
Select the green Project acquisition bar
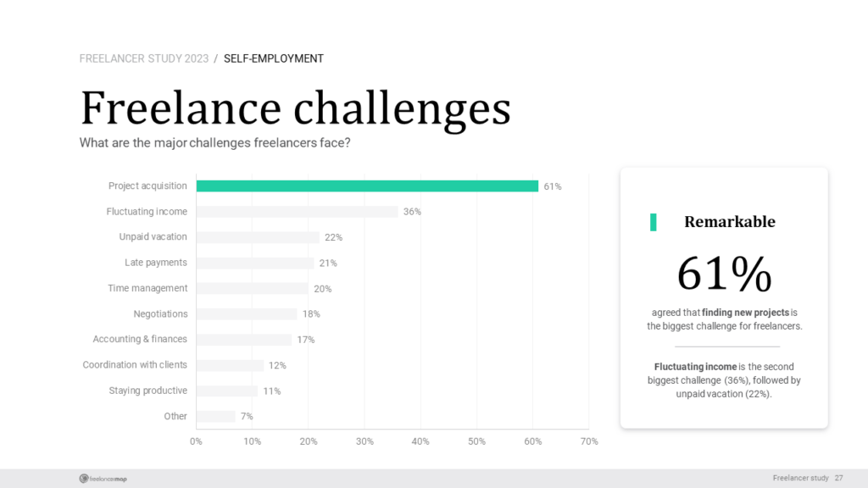click(x=367, y=186)
